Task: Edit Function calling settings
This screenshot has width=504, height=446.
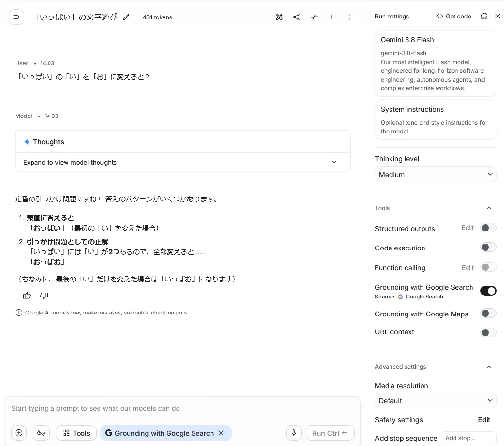Action: point(468,268)
